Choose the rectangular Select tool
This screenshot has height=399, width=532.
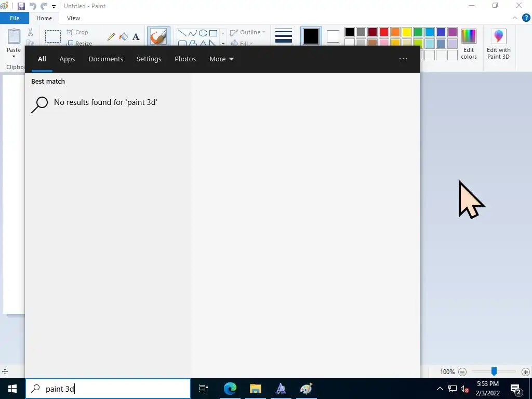coord(53,36)
